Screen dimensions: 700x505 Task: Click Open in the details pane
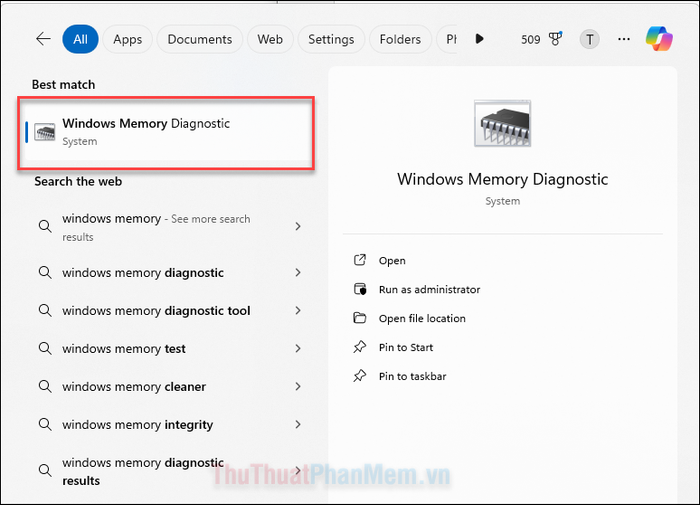point(392,261)
